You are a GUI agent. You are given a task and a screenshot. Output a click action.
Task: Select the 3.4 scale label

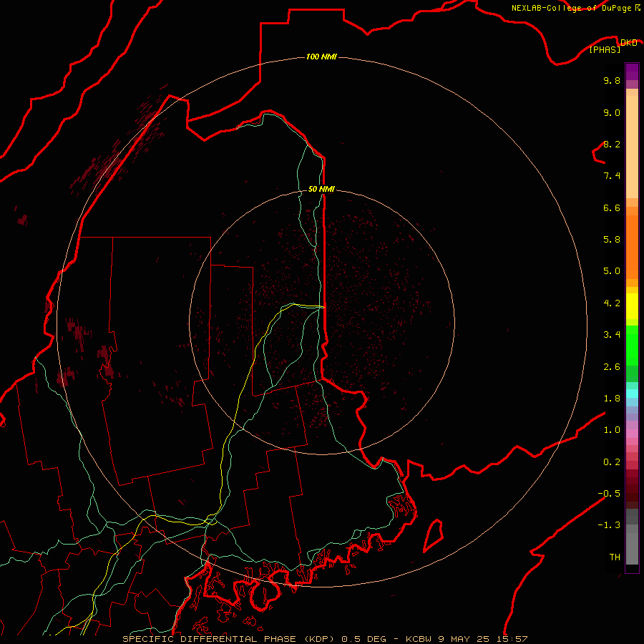[612, 335]
